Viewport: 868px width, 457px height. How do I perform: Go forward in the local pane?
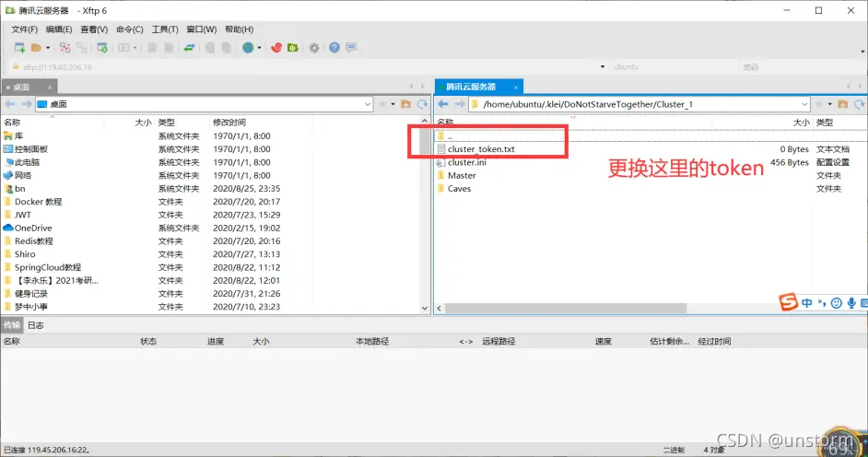26,104
